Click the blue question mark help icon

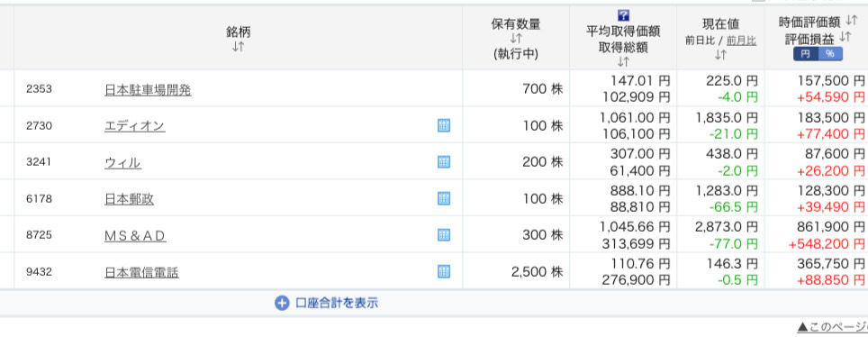click(623, 15)
